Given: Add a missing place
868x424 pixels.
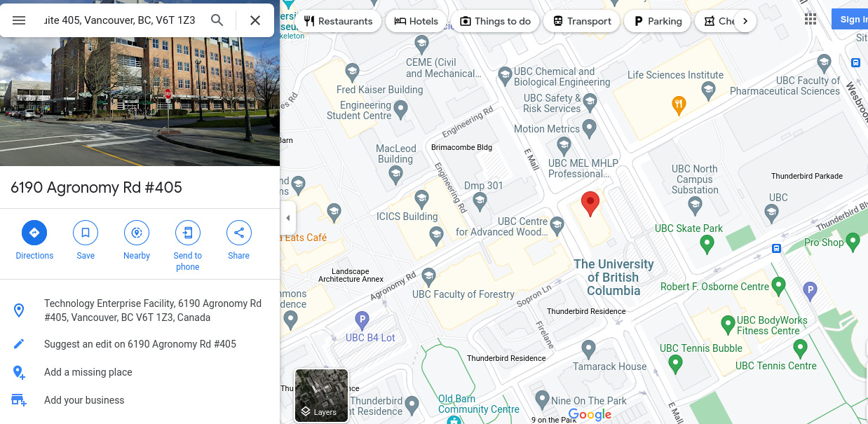Looking at the screenshot, I should 140,372.
